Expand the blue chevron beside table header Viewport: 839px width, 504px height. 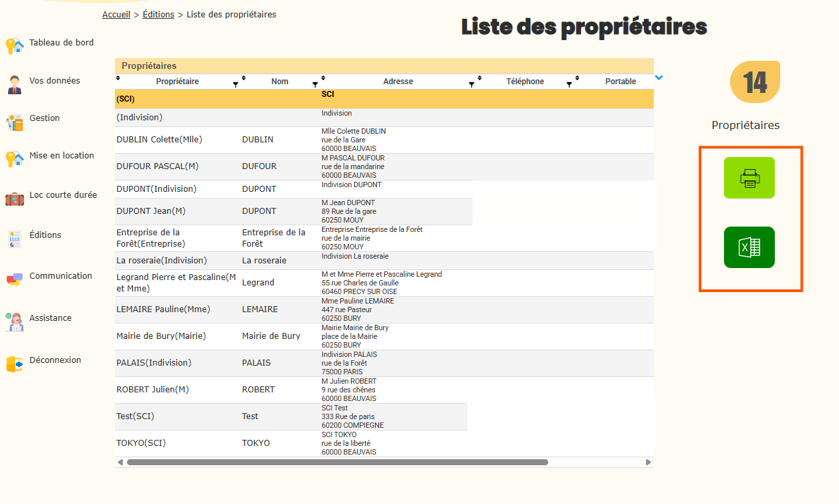(659, 78)
